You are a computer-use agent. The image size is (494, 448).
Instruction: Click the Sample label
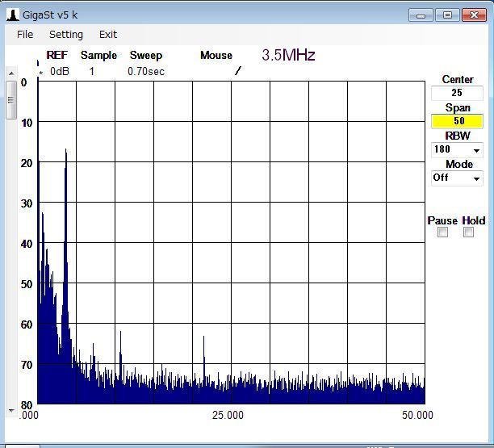tap(98, 55)
